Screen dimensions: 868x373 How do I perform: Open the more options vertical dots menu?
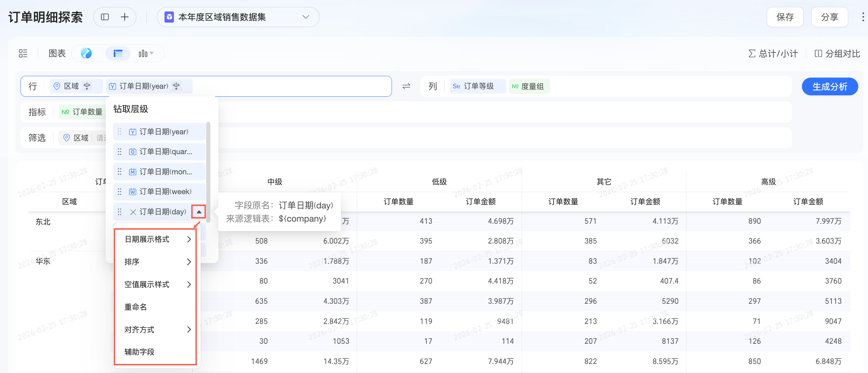tap(863, 17)
